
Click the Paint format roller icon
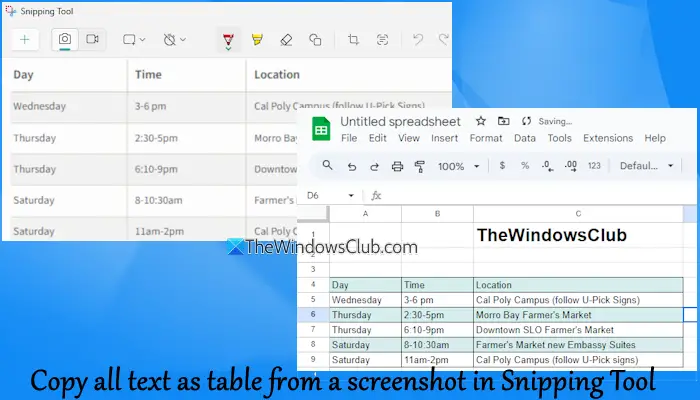point(420,167)
